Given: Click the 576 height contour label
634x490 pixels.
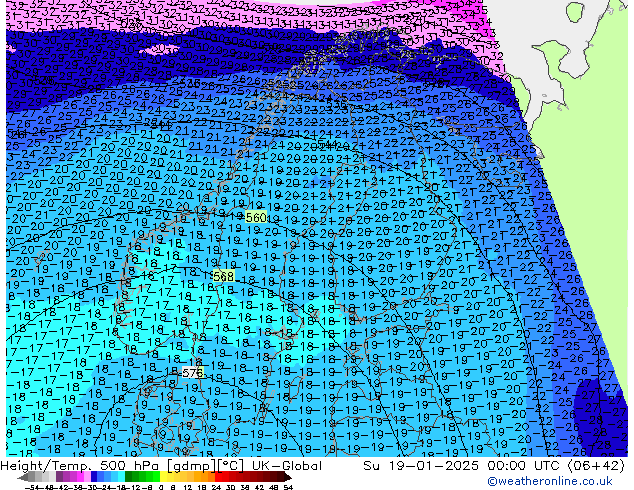Looking at the screenshot, I should [192, 373].
